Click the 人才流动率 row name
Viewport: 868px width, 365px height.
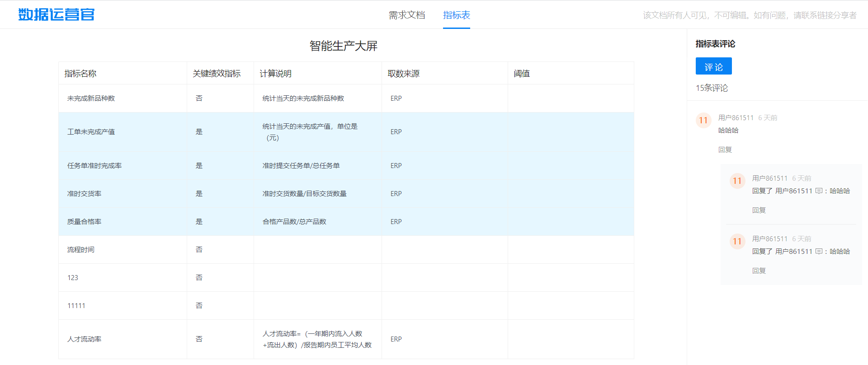pos(84,339)
